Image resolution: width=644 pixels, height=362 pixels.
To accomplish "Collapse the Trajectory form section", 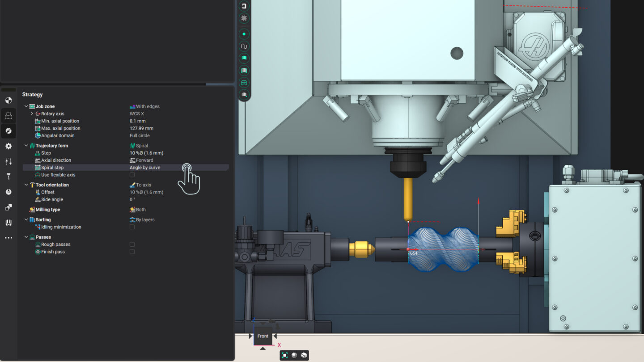I will 26,145.
